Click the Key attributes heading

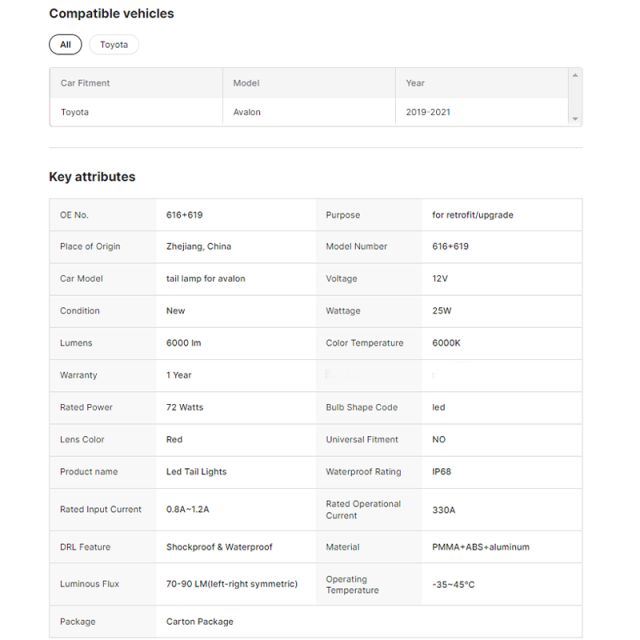[x=92, y=177]
